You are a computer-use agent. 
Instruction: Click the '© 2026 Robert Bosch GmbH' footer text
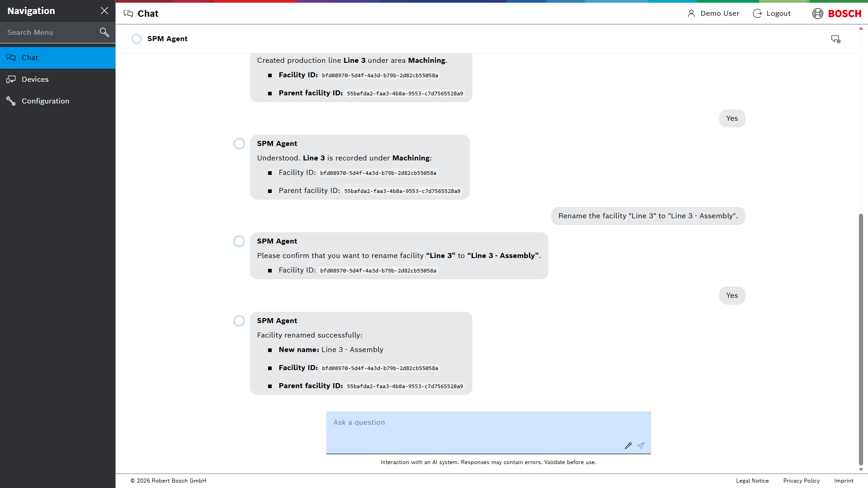coord(168,481)
